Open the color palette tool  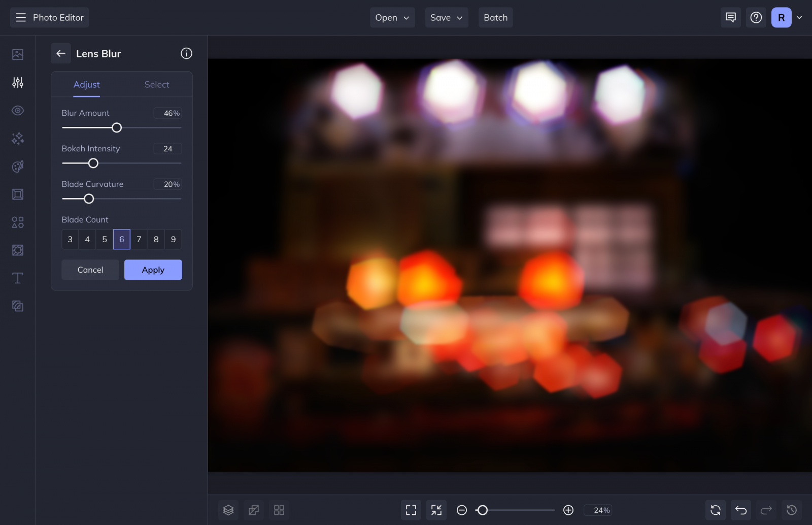[x=17, y=166]
